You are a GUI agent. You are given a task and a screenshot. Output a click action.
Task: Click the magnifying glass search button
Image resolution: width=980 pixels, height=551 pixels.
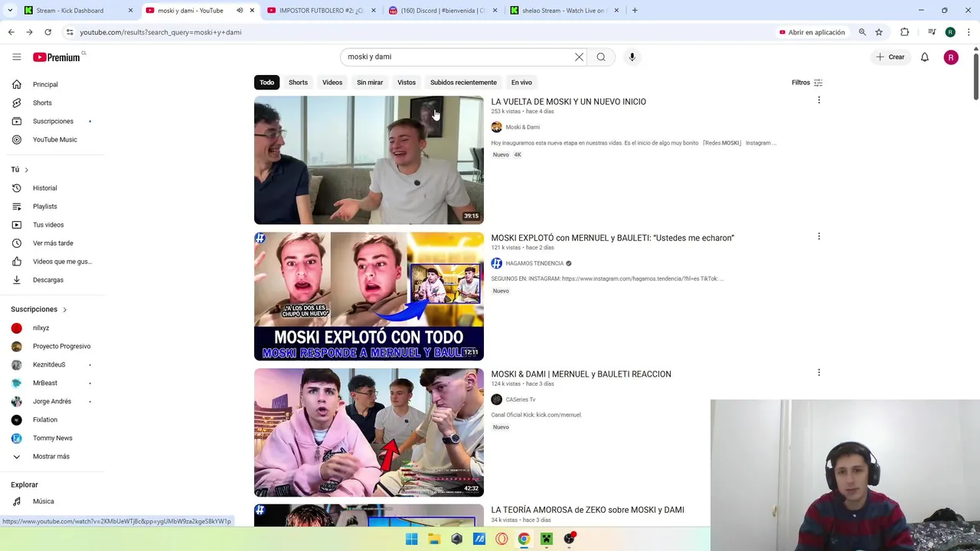pos(601,57)
